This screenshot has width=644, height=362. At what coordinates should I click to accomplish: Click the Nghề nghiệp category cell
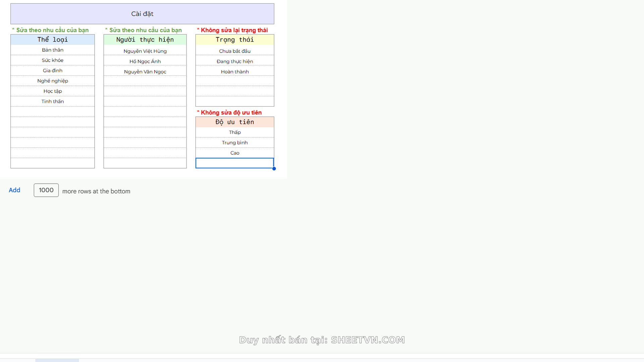click(53, 81)
